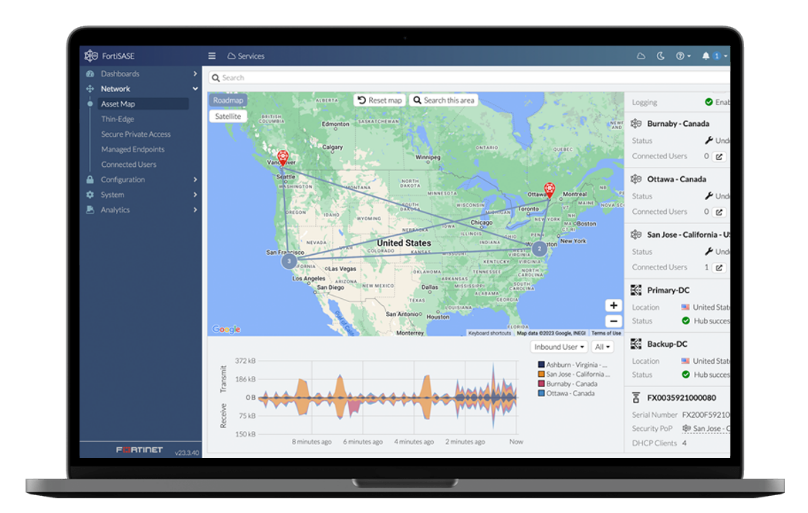Image resolution: width=808 pixels, height=513 pixels.
Task: Click the Ottawa red PoP marker
Action: pyautogui.click(x=550, y=190)
